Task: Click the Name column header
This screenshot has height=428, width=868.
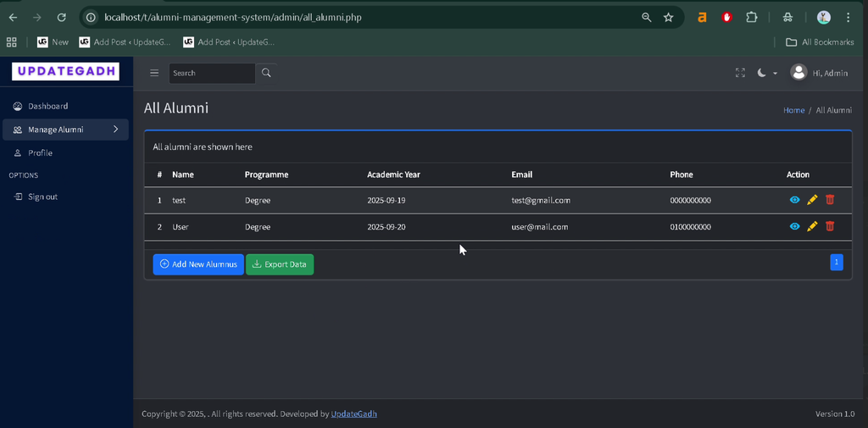Action: [183, 175]
